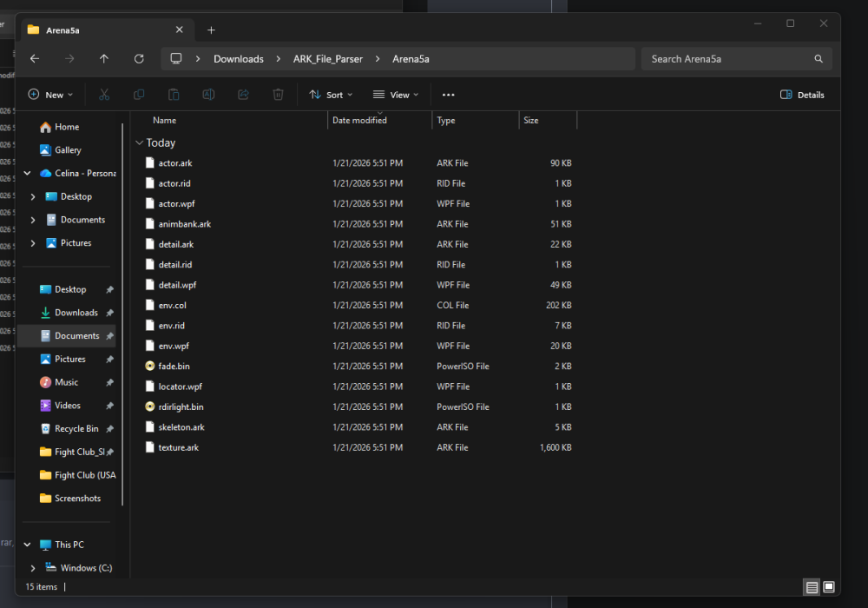Click the Copy icon in toolbar

139,95
